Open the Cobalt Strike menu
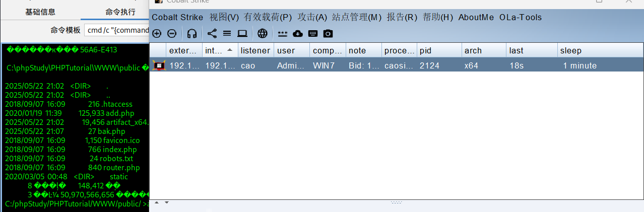 coord(177,17)
